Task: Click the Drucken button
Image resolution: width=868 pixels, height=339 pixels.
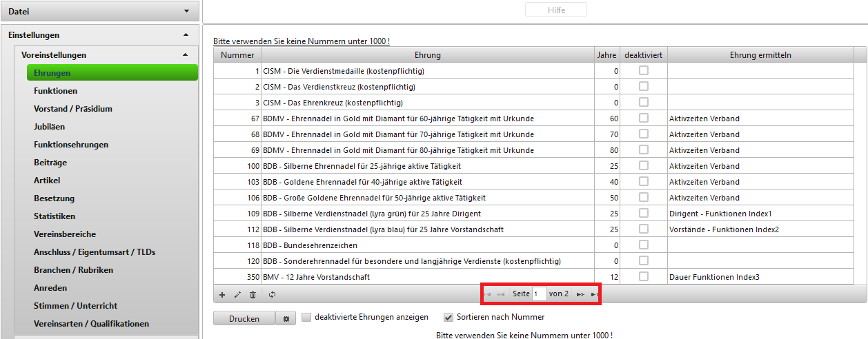Action: point(244,318)
